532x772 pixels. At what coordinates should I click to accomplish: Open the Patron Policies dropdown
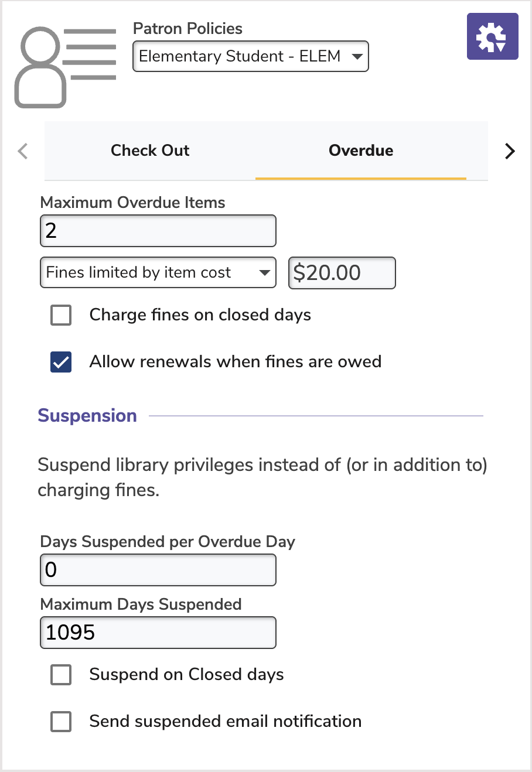(250, 56)
